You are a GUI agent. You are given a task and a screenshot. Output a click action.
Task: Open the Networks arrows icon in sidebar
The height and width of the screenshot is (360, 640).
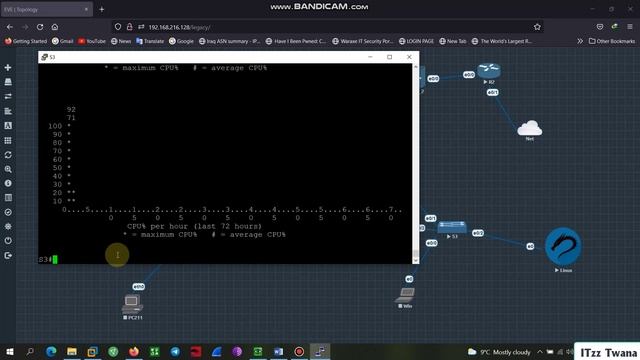point(8,96)
